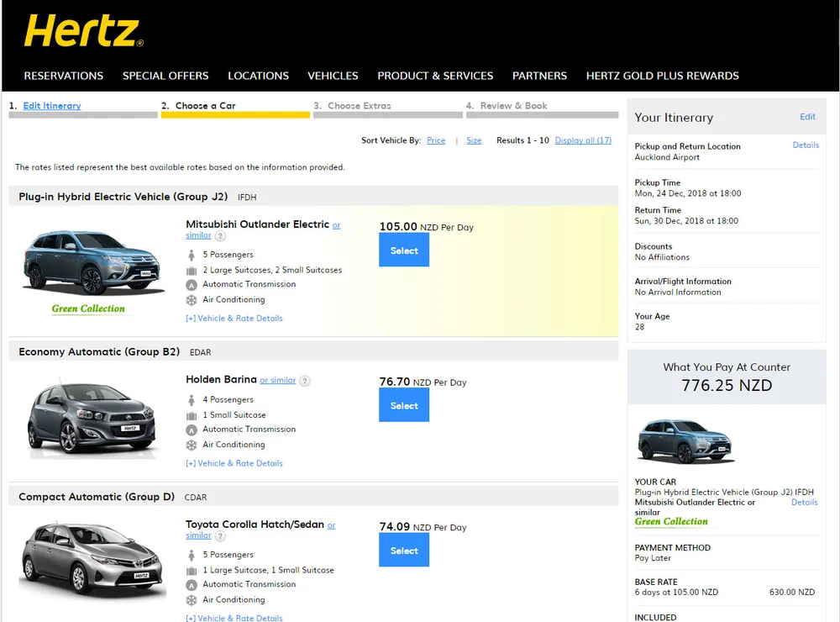Click the 76.70 NZD Per Day price

[423, 382]
